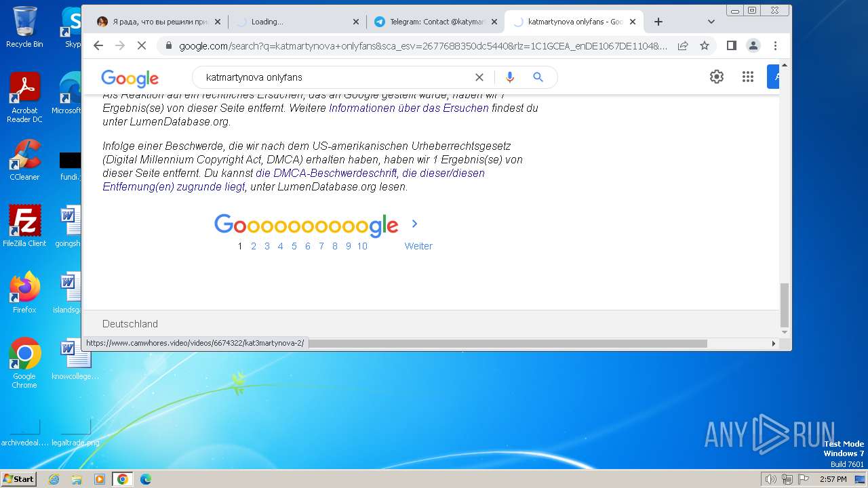Go to results page 5
Viewport: 868px width, 488px height.
[x=294, y=246]
